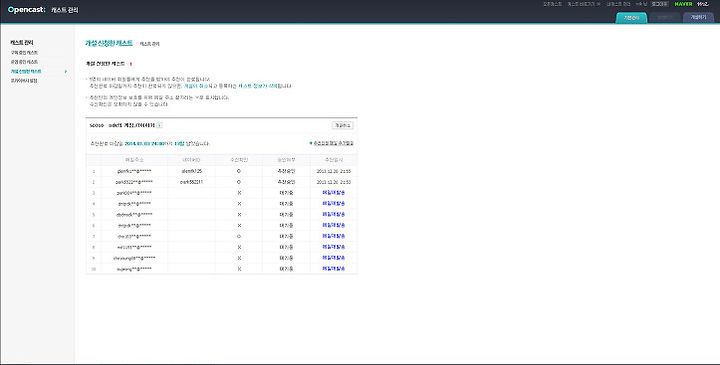Click the 'O' receipt mark in row 7
This screenshot has height=365, width=720.
click(239, 236)
